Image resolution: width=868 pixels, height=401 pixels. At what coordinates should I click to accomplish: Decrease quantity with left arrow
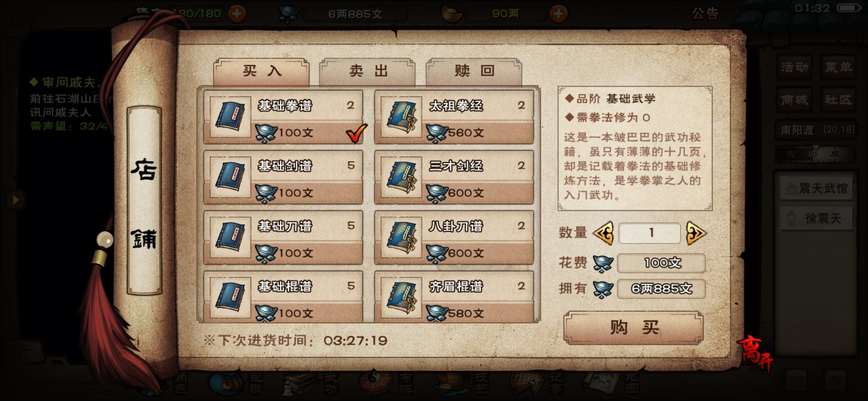604,233
